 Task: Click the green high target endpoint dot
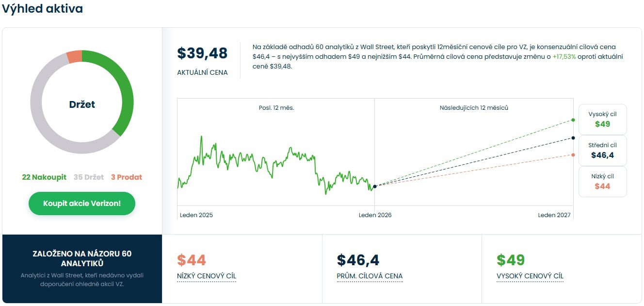pos(573,119)
